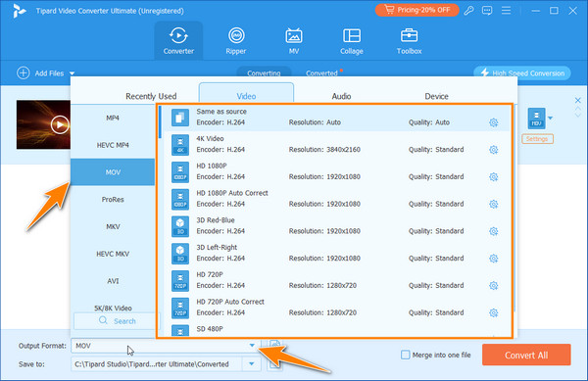Open the Ripper module
Viewport: 588px width, 381px height.
coord(236,40)
